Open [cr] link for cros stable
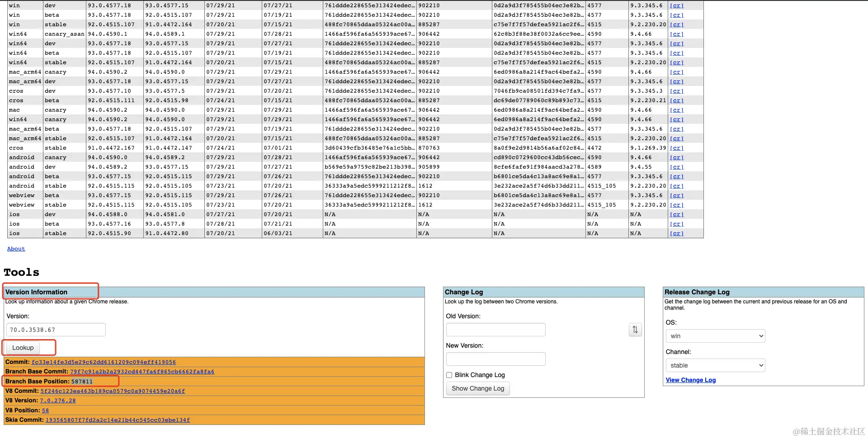 pos(677,148)
